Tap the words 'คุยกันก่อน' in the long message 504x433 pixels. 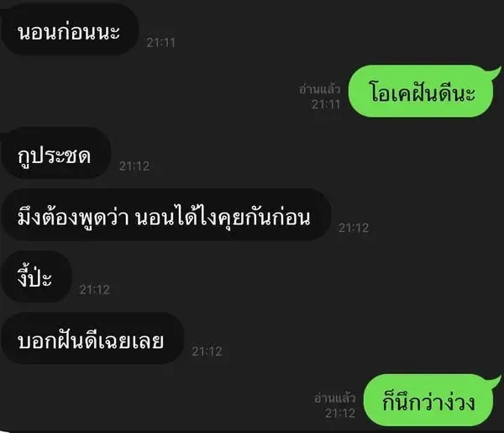click(x=265, y=217)
